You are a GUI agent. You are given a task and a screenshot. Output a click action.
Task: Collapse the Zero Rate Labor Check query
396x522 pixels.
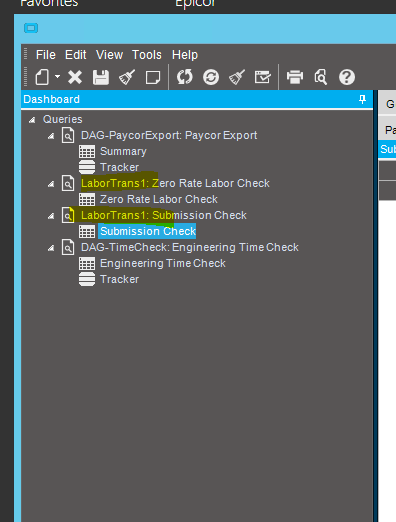(51, 184)
